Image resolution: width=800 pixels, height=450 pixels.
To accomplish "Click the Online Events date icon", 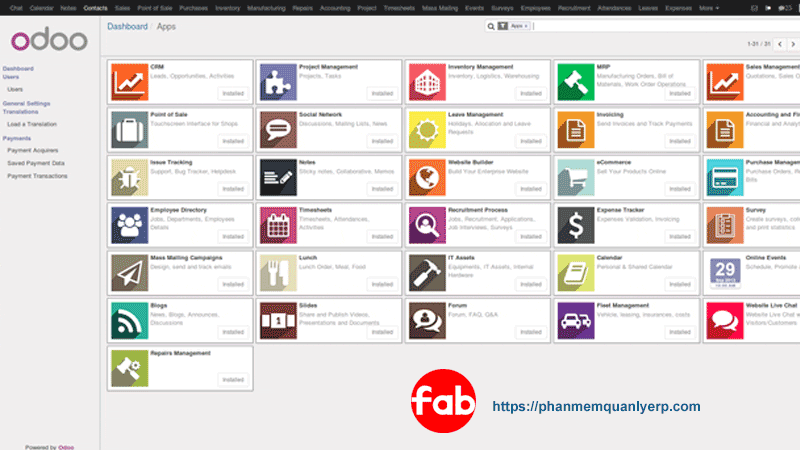I will click(x=725, y=273).
